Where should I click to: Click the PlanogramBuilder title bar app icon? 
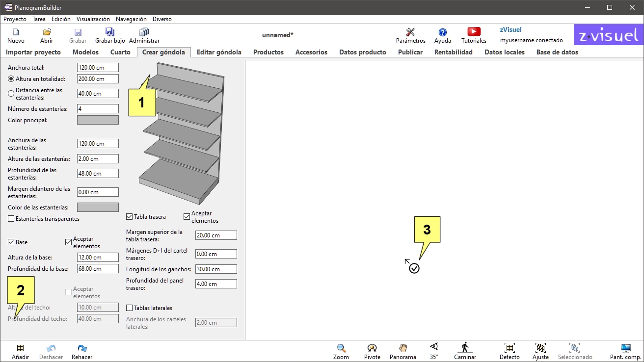[x=8, y=7]
